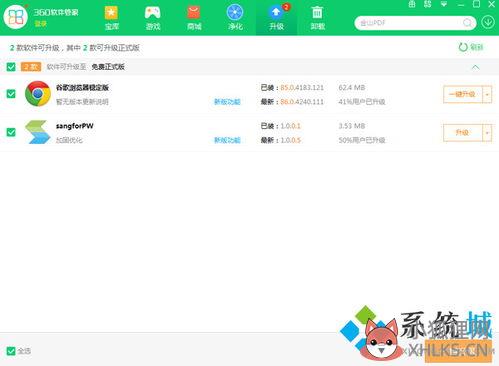Collapse the upgradable software group chevron
499x366 pixels.
pos(476,67)
